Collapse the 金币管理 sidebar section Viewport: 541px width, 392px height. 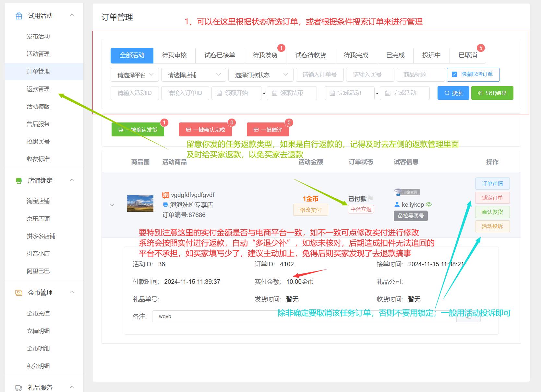click(x=72, y=293)
